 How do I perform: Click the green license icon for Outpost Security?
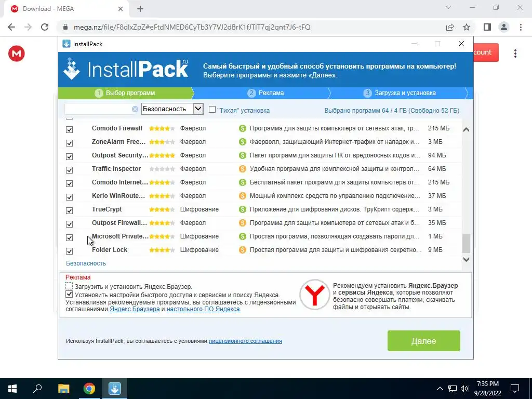242,155
